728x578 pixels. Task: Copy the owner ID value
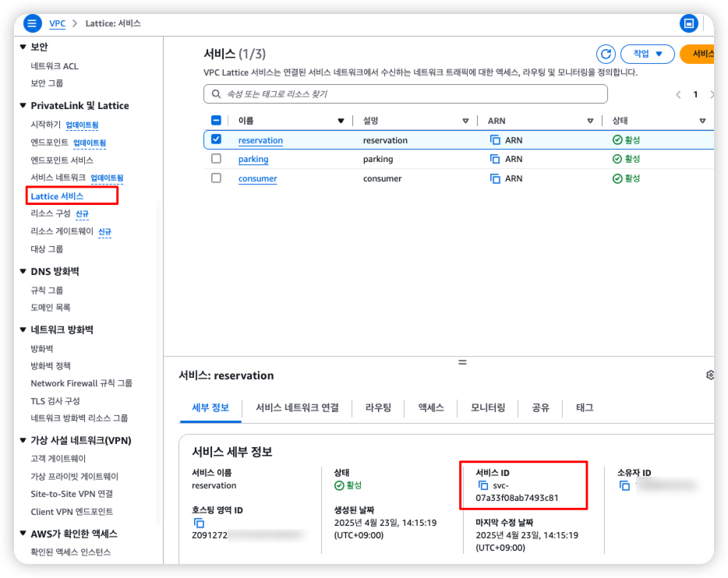(625, 485)
